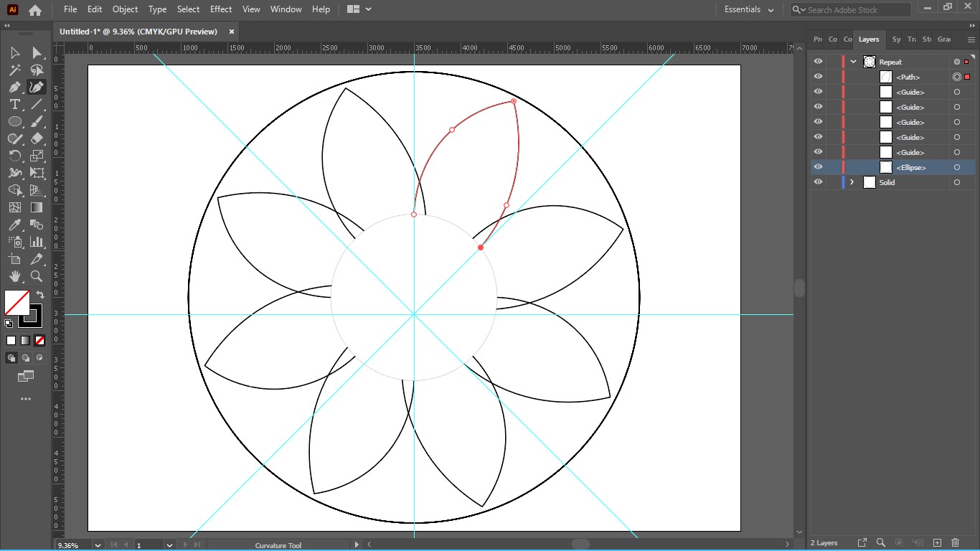980x551 pixels.
Task: Select the Rotate tool
Action: click(15, 156)
